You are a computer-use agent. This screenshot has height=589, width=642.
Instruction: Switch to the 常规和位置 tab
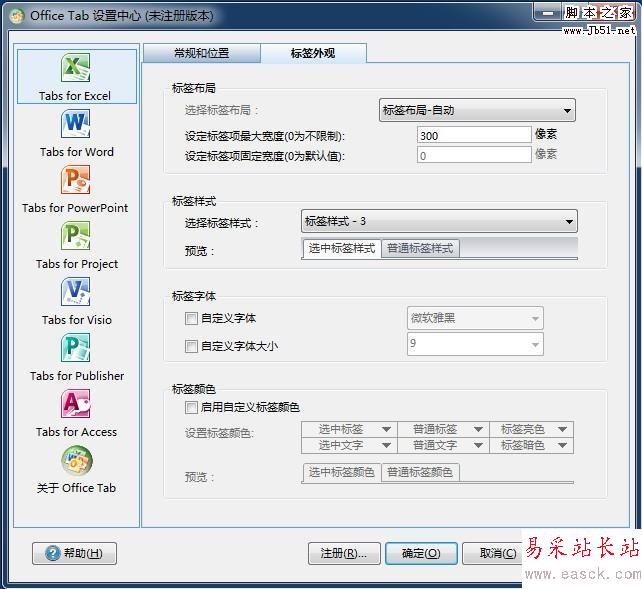pyautogui.click(x=201, y=53)
